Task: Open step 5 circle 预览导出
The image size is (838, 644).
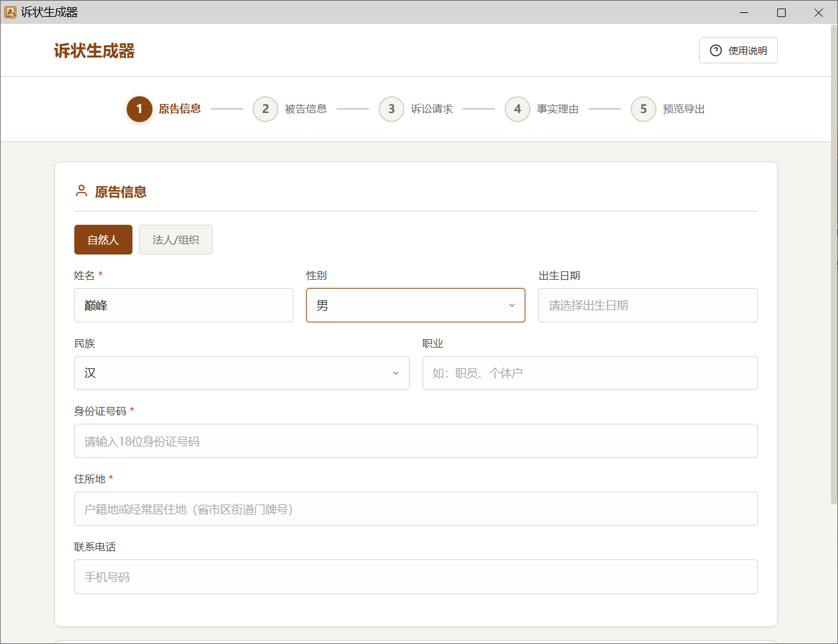Action: pyautogui.click(x=643, y=109)
